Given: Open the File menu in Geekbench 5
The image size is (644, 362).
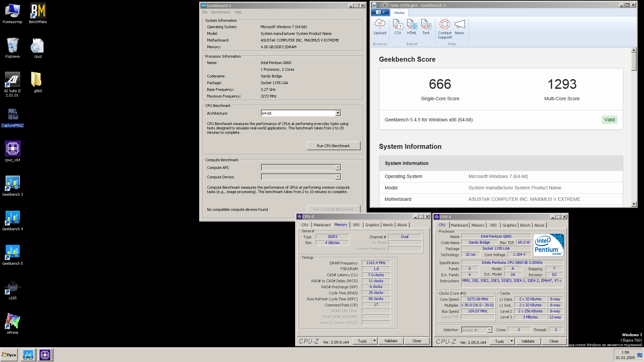Looking at the screenshot, I should click(x=205, y=12).
